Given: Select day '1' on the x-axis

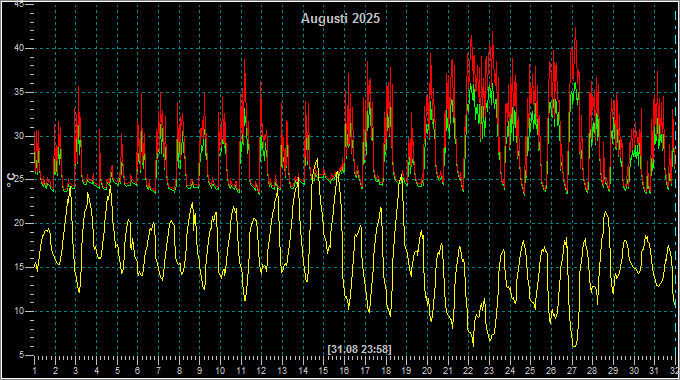Looking at the screenshot, I should click(x=35, y=371).
